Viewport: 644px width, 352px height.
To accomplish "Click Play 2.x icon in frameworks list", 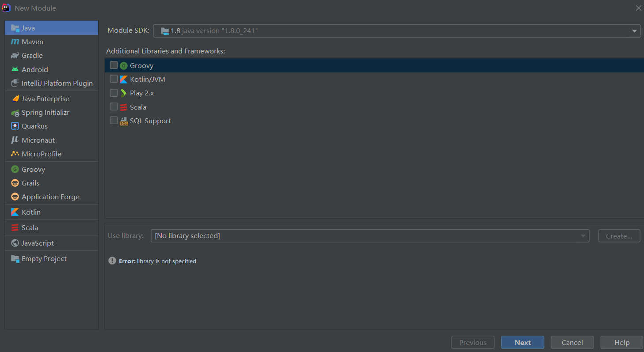I will pyautogui.click(x=124, y=93).
